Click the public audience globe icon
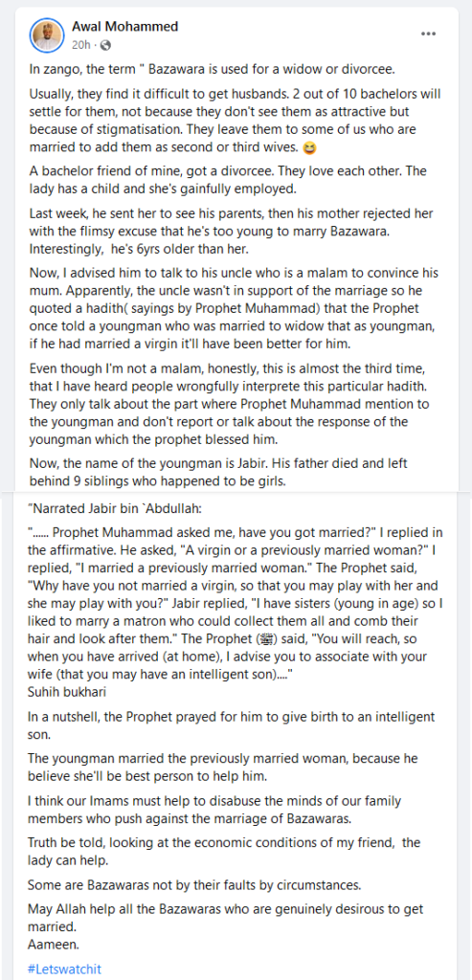The width and height of the screenshot is (472, 980). tap(105, 45)
